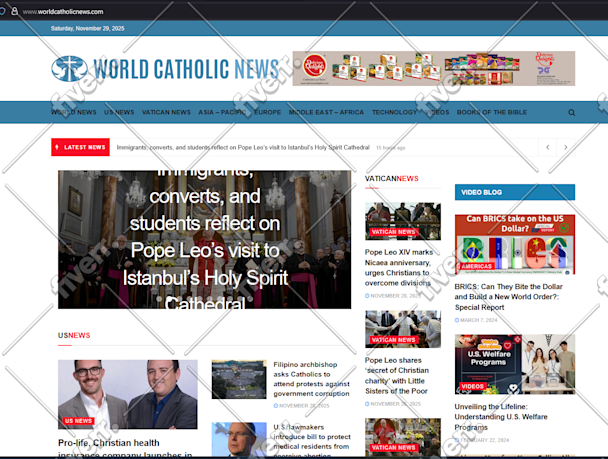Open the Technology menu item
Viewport: 608px width, 459px height.
tap(394, 112)
